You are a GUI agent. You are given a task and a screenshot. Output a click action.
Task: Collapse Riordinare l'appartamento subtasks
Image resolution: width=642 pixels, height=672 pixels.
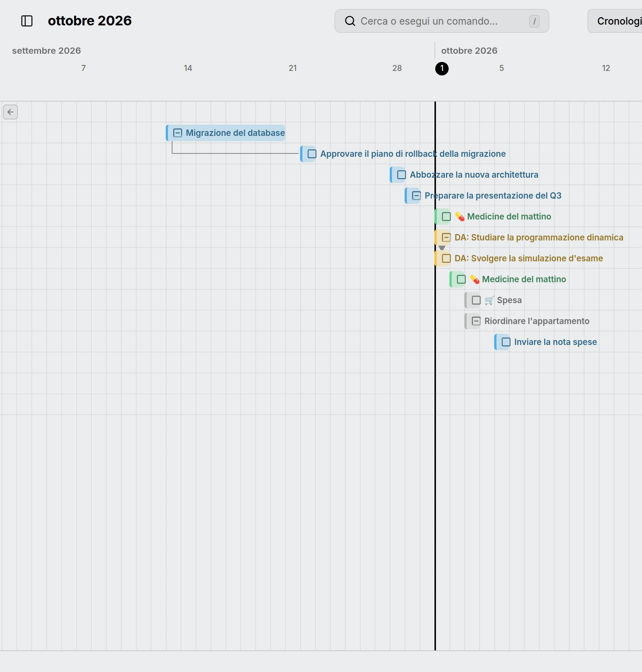pyautogui.click(x=476, y=321)
